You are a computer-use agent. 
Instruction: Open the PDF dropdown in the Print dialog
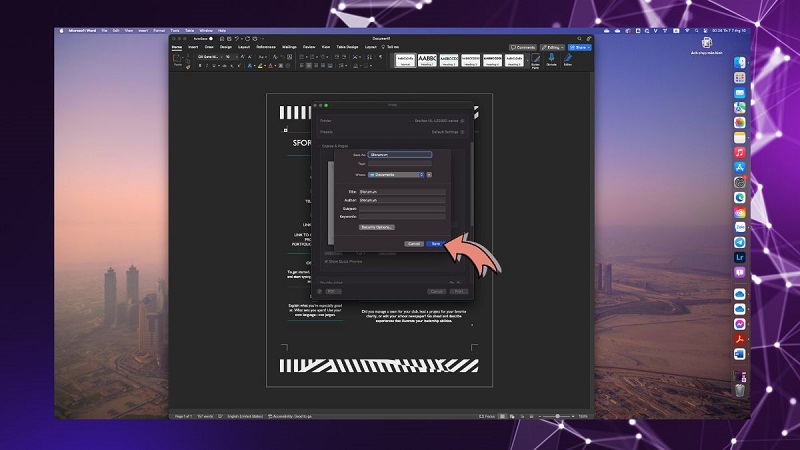coord(335,291)
